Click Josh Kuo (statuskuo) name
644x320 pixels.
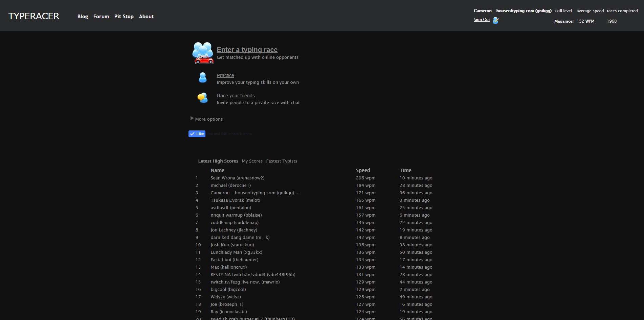pos(232,245)
